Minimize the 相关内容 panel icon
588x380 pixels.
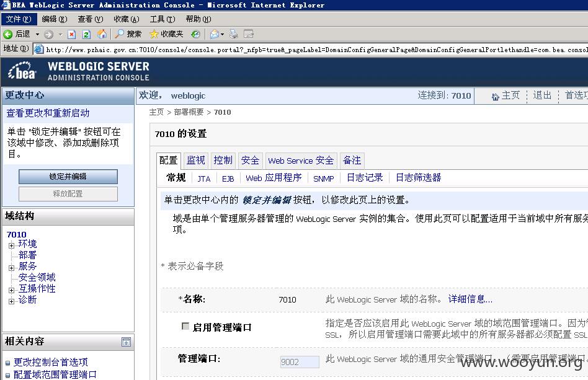[x=126, y=342]
